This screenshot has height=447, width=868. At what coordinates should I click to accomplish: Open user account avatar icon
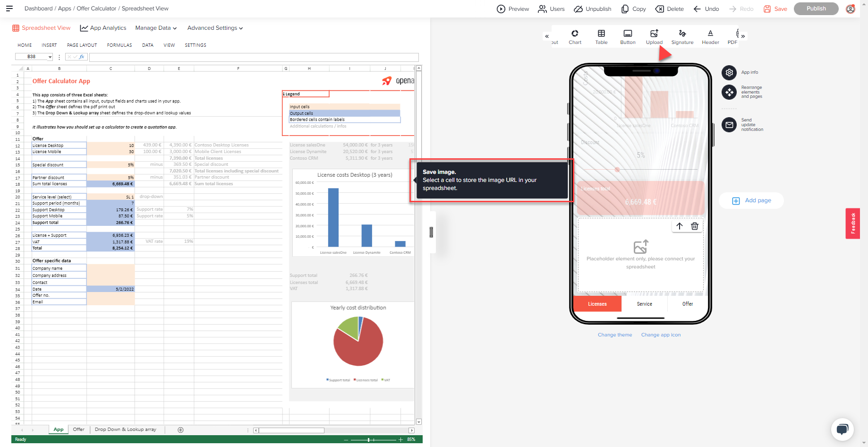coord(851,9)
